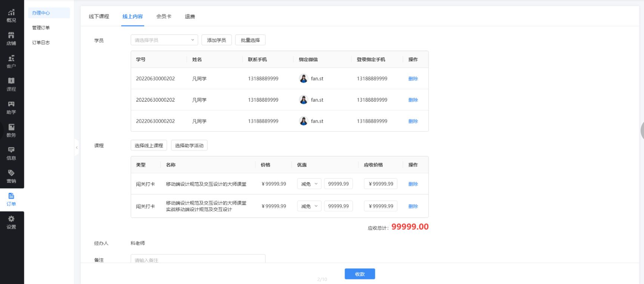Open the 课程 courses sidebar icon
This screenshot has height=284, width=644.
[11, 84]
